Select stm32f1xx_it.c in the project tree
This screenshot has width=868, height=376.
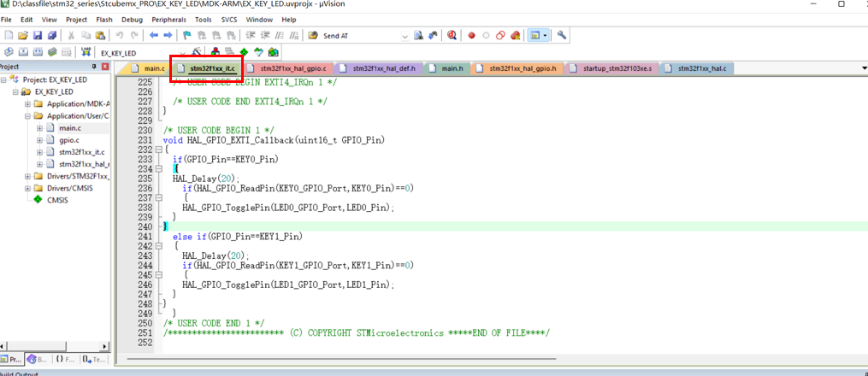click(x=82, y=153)
